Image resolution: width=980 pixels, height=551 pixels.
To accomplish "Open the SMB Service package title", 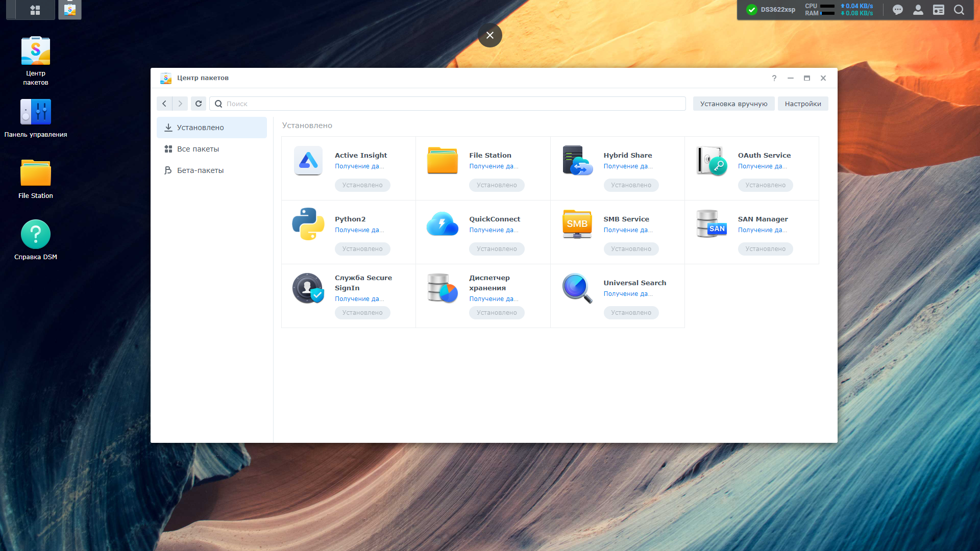I will (x=626, y=219).
